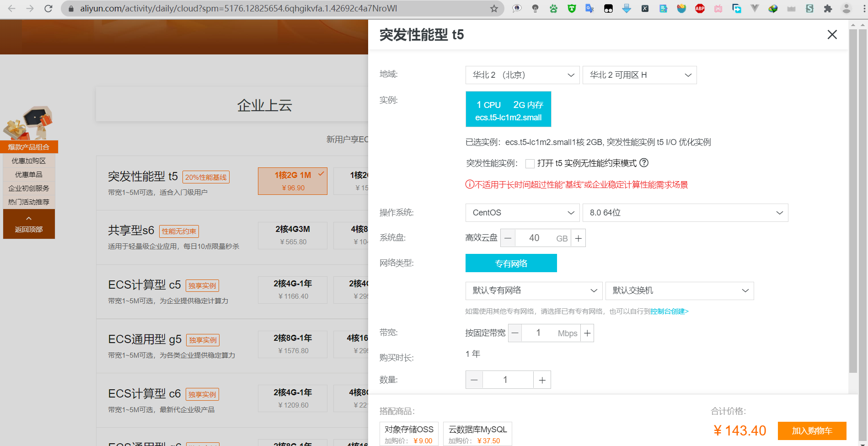Add 云数据库MySQL bundle item

[477, 434]
